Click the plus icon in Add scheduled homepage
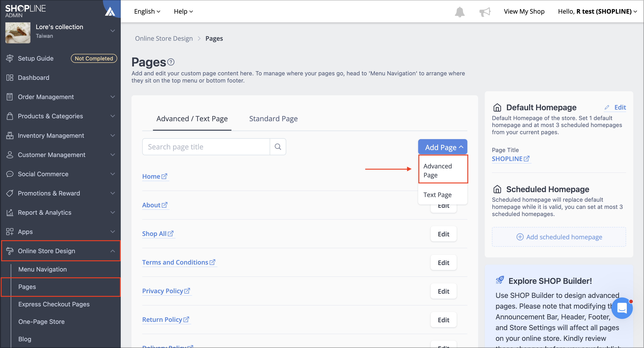 pos(520,237)
